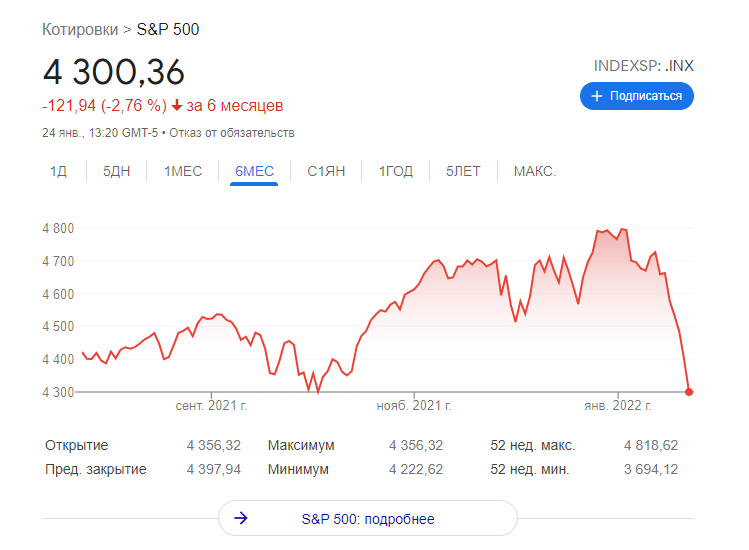Click the INDEXSP: .INX ticker label
Viewport: 749px width, 550px height.
coord(643,66)
